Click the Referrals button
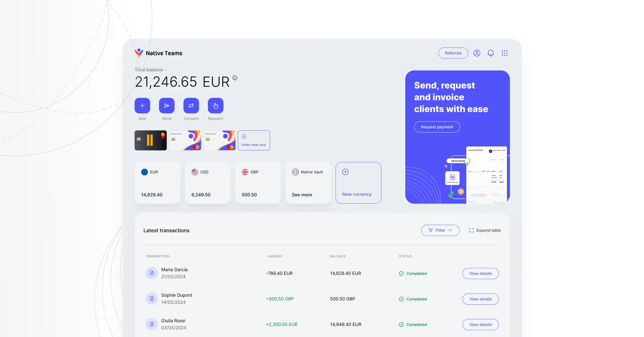The image size is (644, 337). click(453, 53)
